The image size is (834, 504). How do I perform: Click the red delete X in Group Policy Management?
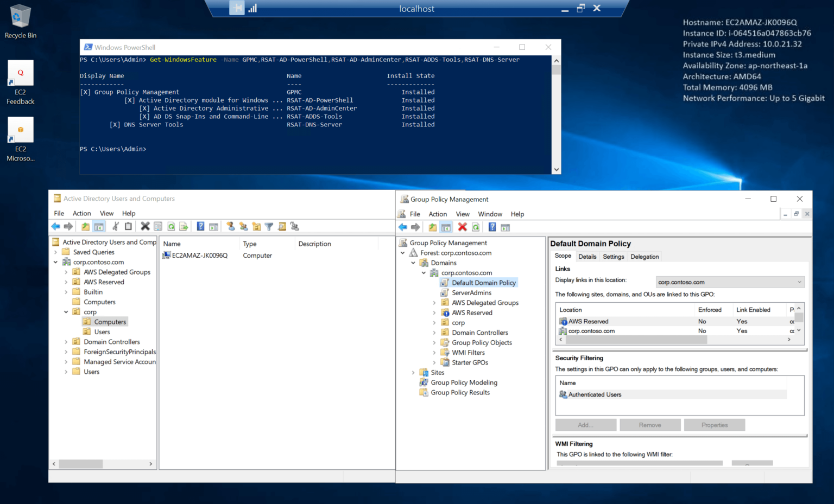[x=462, y=227]
